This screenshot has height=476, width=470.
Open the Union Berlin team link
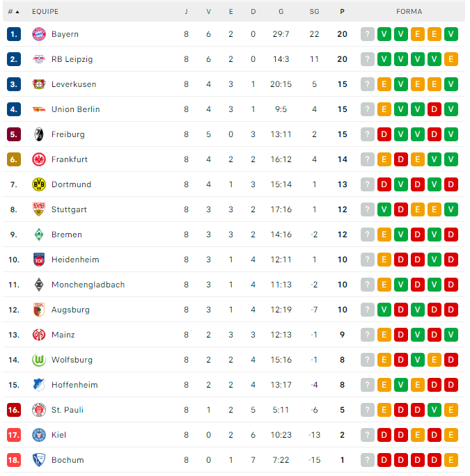pyautogui.click(x=76, y=109)
